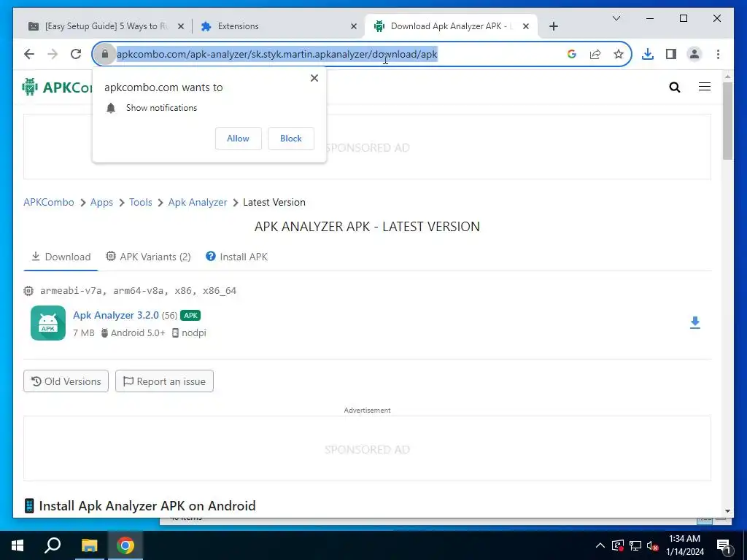
Task: Share this page icon in address bar
Action: click(x=595, y=54)
